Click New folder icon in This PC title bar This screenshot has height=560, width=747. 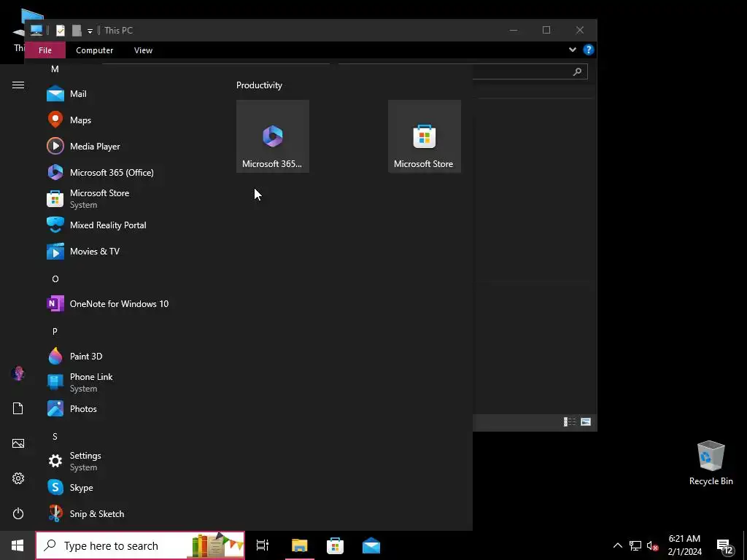pos(76,31)
